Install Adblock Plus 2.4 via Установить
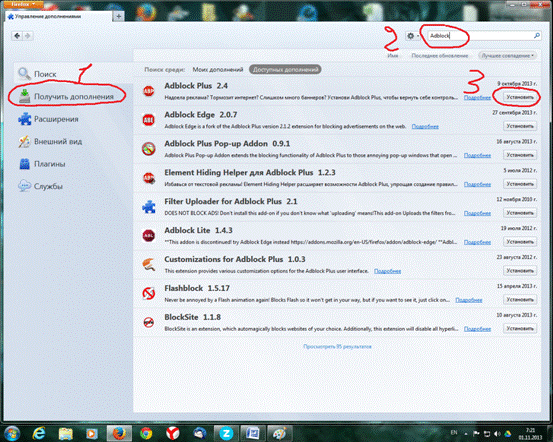The width and height of the screenshot is (553, 442). tap(519, 97)
